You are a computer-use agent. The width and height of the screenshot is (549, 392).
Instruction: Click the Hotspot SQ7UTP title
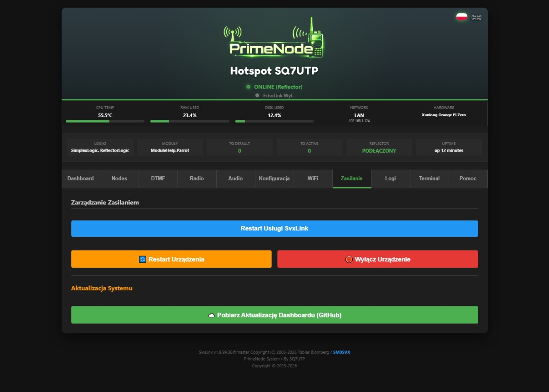click(x=274, y=71)
